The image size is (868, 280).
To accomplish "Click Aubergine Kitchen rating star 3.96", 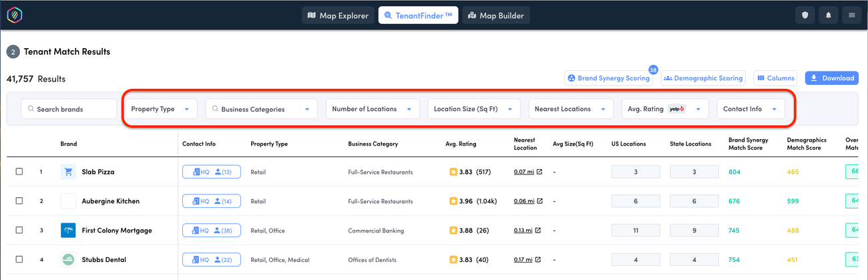I will [453, 201].
